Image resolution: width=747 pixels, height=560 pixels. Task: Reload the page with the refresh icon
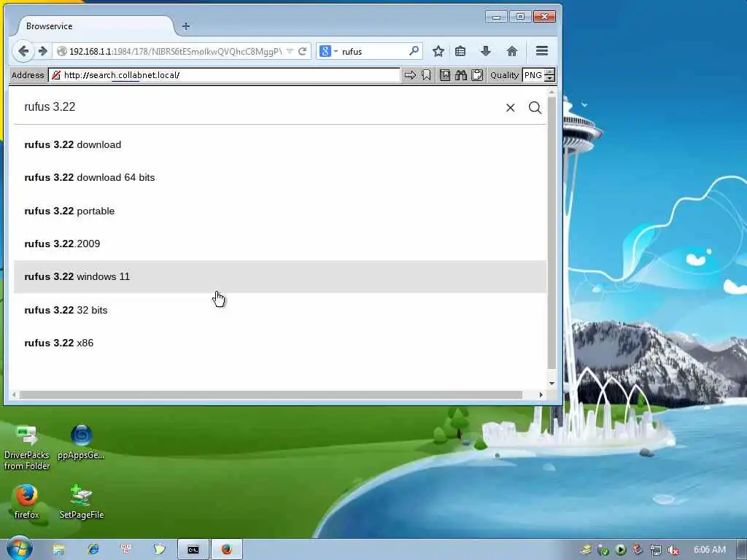coord(302,52)
